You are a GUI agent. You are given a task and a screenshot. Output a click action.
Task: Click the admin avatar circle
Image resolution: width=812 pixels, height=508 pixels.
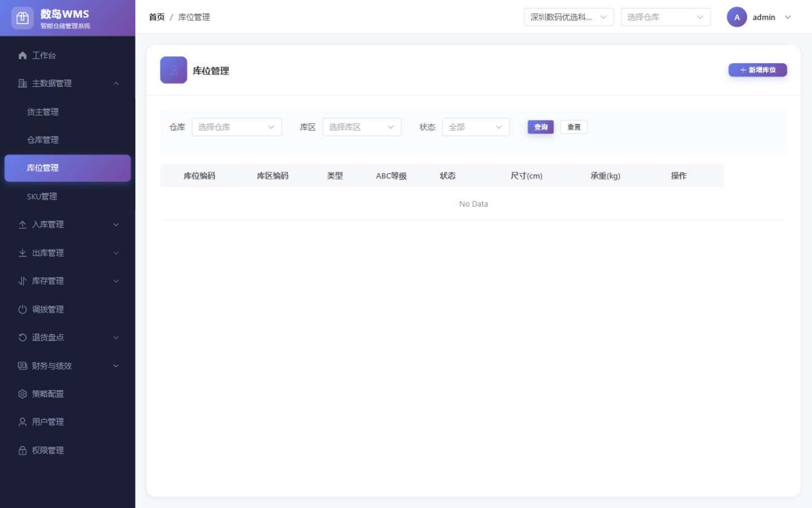pyautogui.click(x=736, y=17)
